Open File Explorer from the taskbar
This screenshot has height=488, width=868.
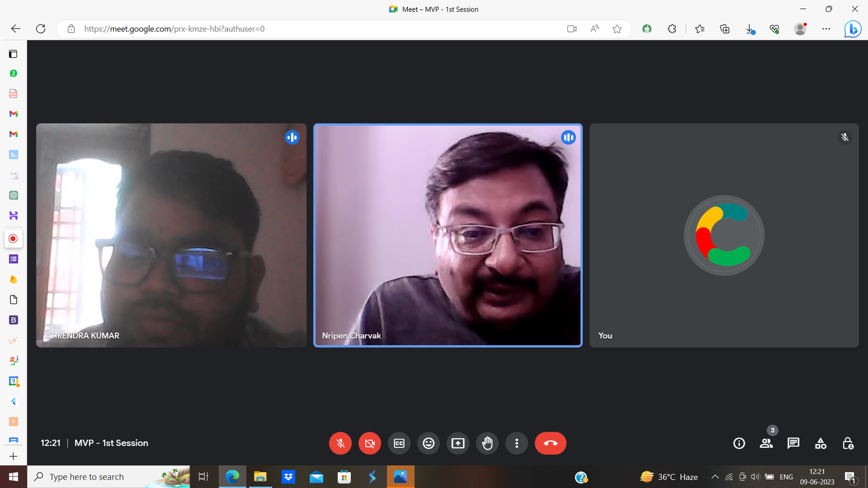(x=260, y=477)
